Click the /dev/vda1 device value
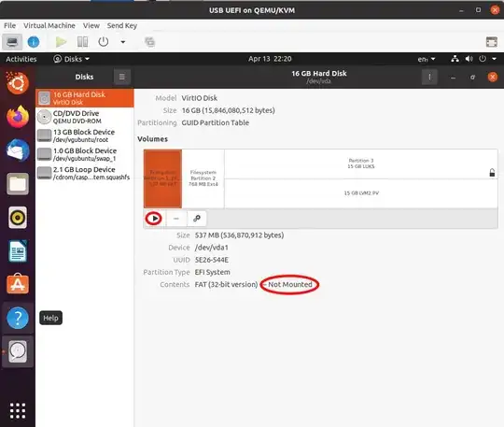 pyautogui.click(x=212, y=248)
